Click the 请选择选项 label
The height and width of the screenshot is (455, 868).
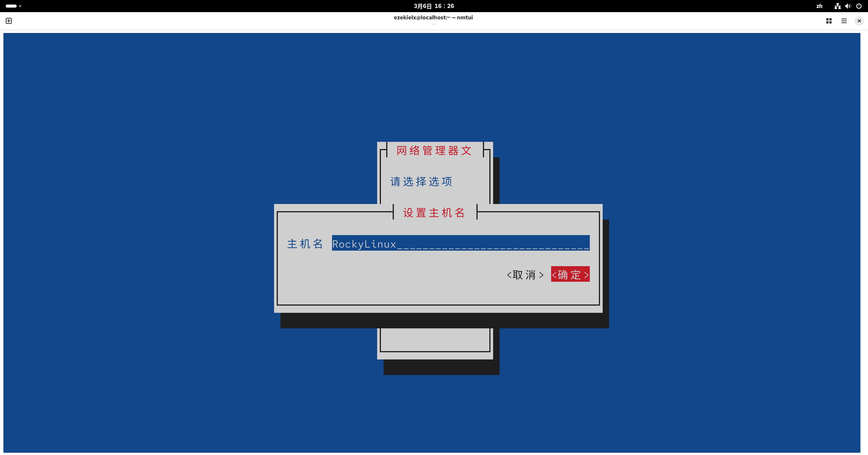(421, 182)
